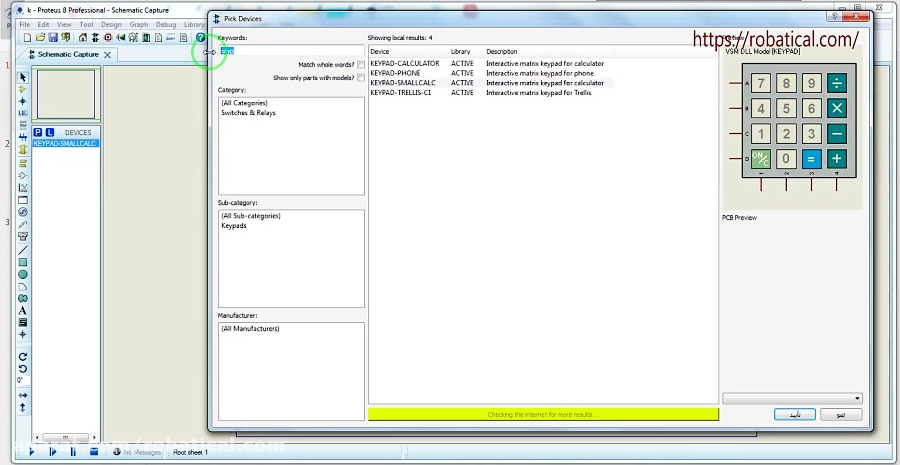Toggle 'Show only parts with models?' checkbox
This screenshot has height=465, width=900.
pos(361,78)
